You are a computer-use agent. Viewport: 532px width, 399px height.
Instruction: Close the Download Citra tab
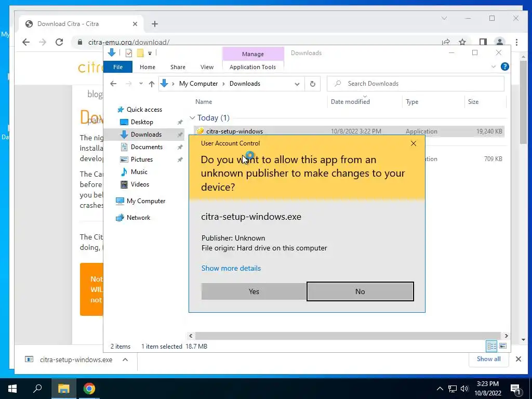coord(135,24)
